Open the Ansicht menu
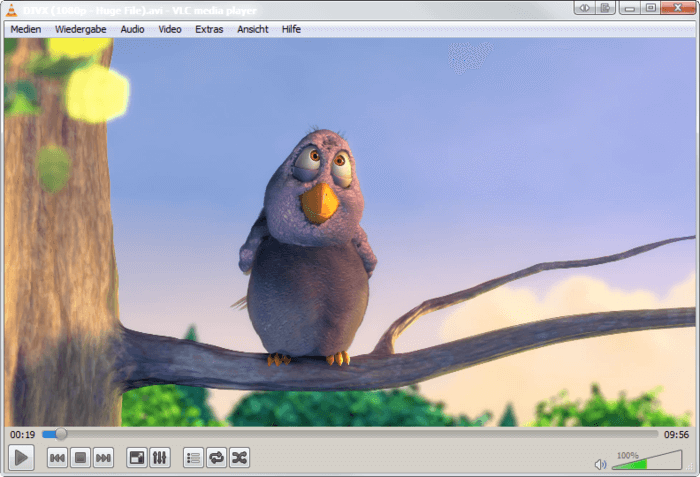 [253, 29]
